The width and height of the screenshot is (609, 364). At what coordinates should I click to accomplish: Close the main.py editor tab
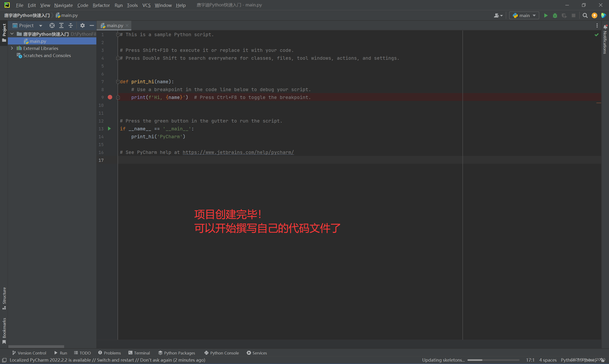127,25
